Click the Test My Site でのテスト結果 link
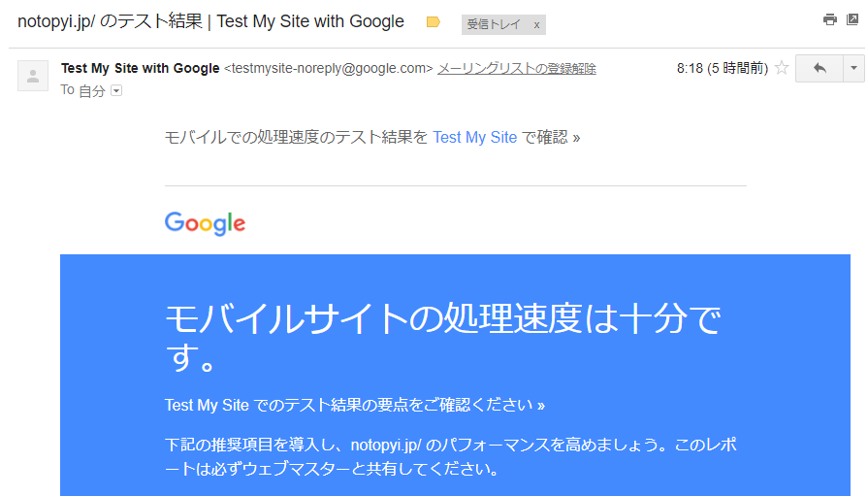 [355, 405]
